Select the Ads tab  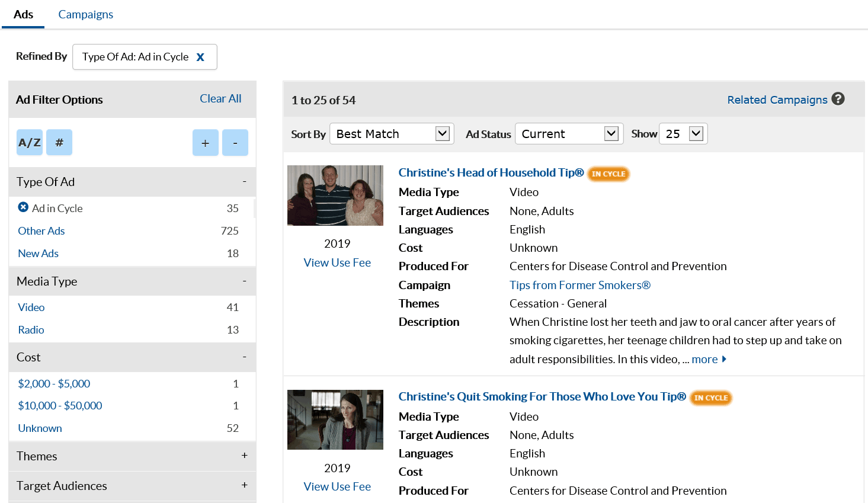click(x=23, y=14)
